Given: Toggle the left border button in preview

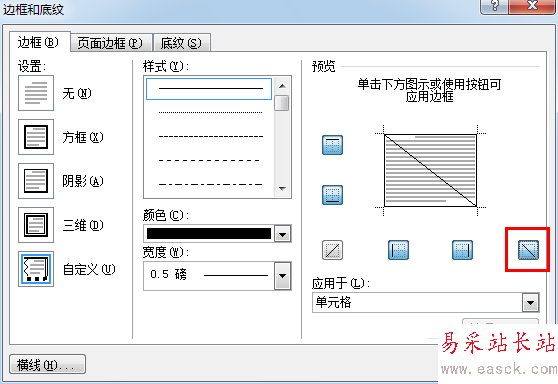Looking at the screenshot, I should [x=398, y=250].
